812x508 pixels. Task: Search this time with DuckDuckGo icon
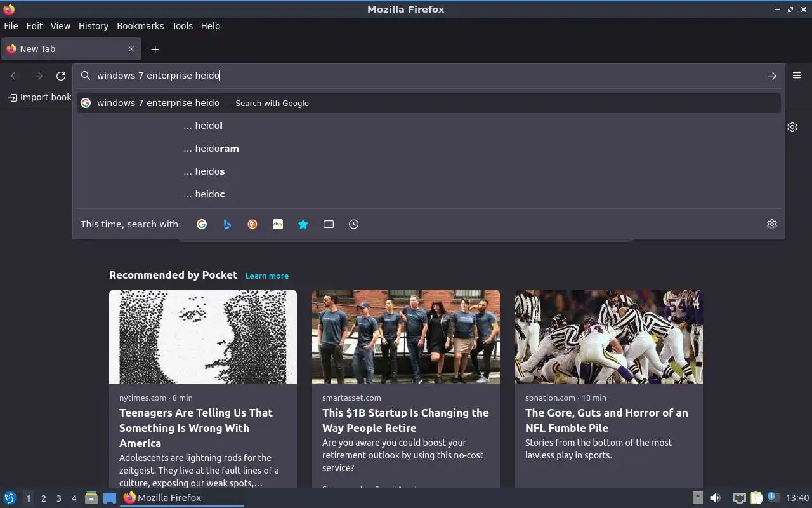pos(252,224)
